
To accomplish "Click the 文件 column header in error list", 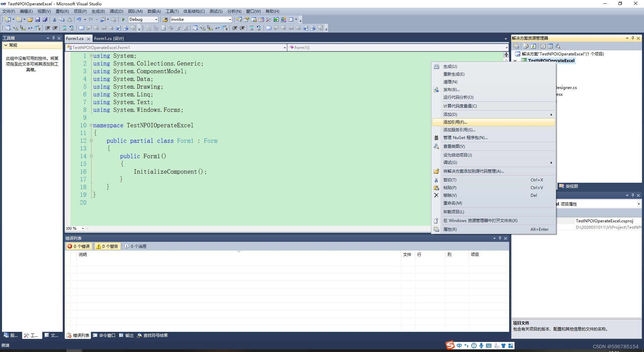I will pos(408,255).
